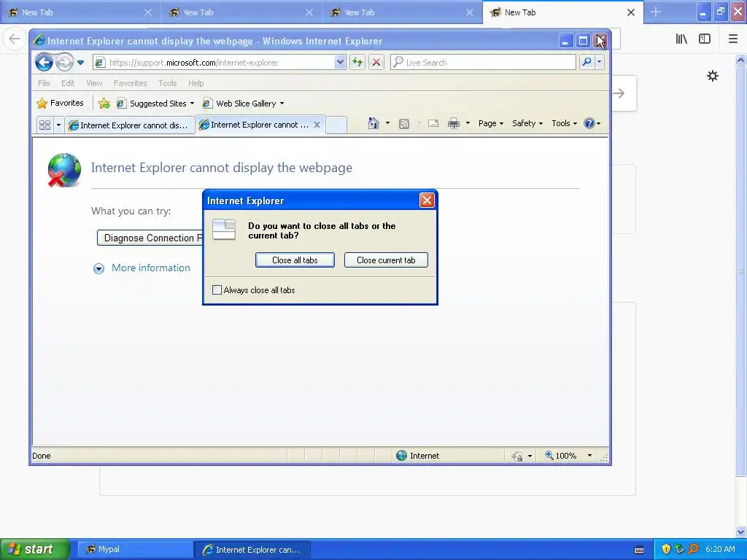
Task: Open Web Slice Gallery dropdown
Action: 244,104
